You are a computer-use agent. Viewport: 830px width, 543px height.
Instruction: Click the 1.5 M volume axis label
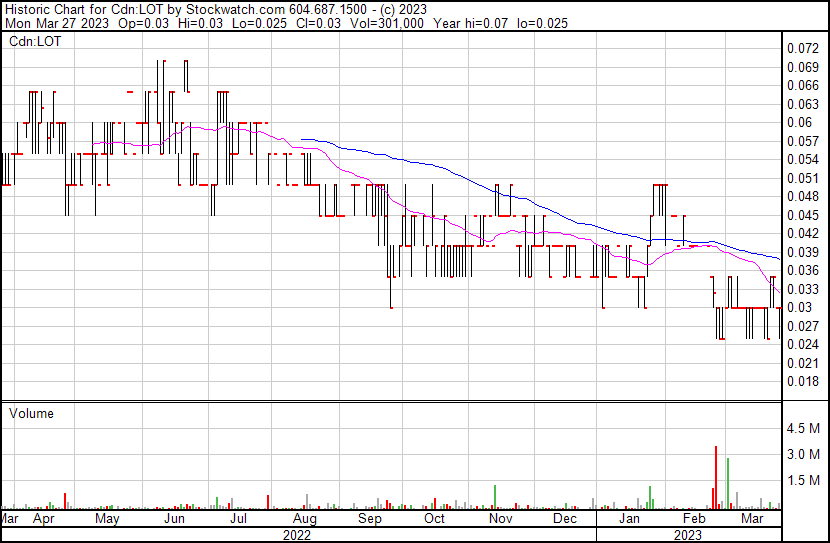point(804,480)
